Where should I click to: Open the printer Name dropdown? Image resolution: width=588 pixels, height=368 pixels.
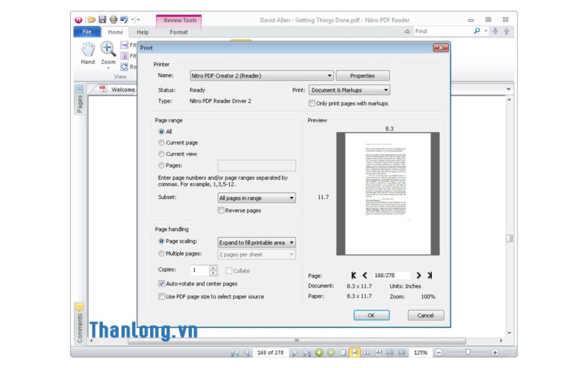click(x=329, y=75)
